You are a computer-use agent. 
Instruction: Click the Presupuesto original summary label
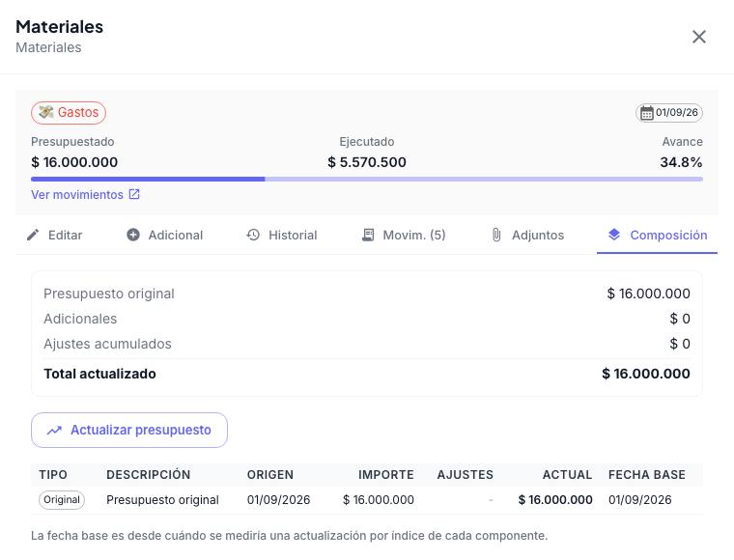point(109,294)
